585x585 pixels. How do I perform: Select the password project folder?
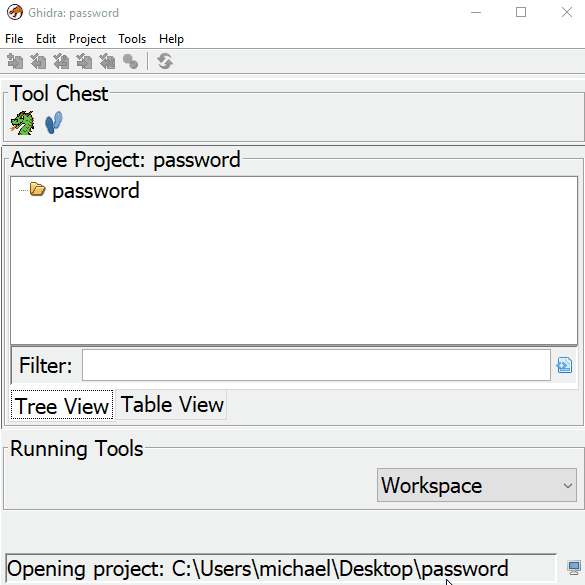pyautogui.click(x=96, y=191)
